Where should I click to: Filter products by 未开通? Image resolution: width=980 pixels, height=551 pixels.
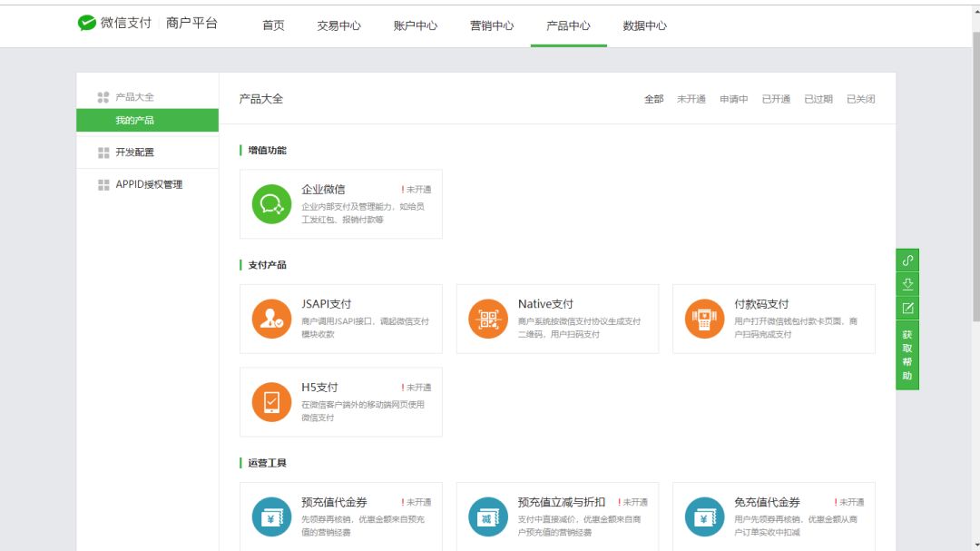[691, 99]
